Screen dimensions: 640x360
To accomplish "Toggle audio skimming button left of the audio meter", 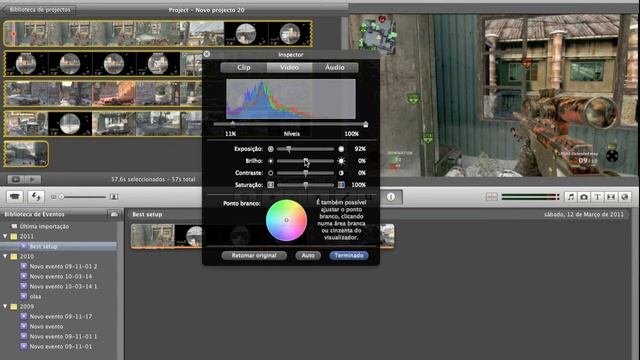I will tap(491, 197).
